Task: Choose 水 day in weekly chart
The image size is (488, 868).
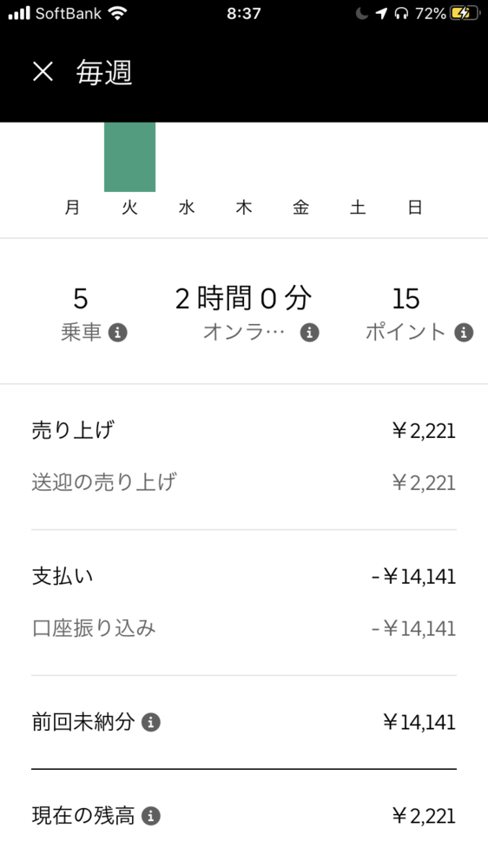Action: tap(187, 208)
